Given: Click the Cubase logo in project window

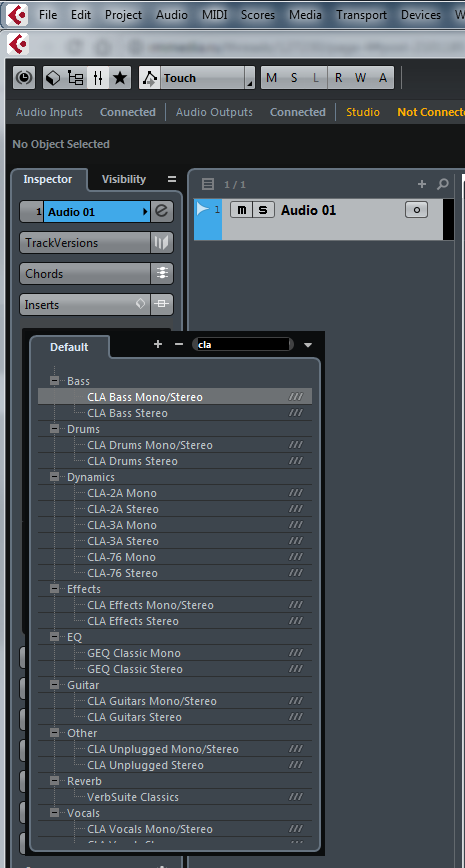Looking at the screenshot, I should click(x=18, y=45).
